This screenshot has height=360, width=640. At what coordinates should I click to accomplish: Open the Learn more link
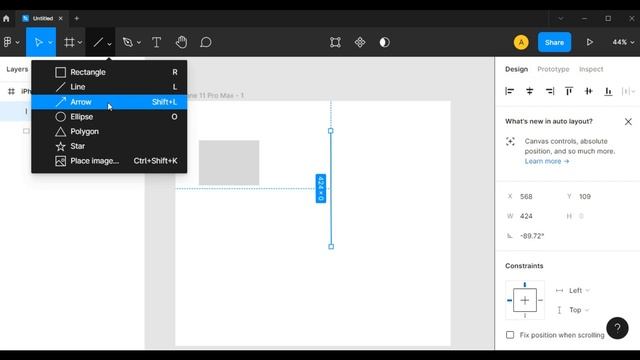pyautogui.click(x=547, y=161)
